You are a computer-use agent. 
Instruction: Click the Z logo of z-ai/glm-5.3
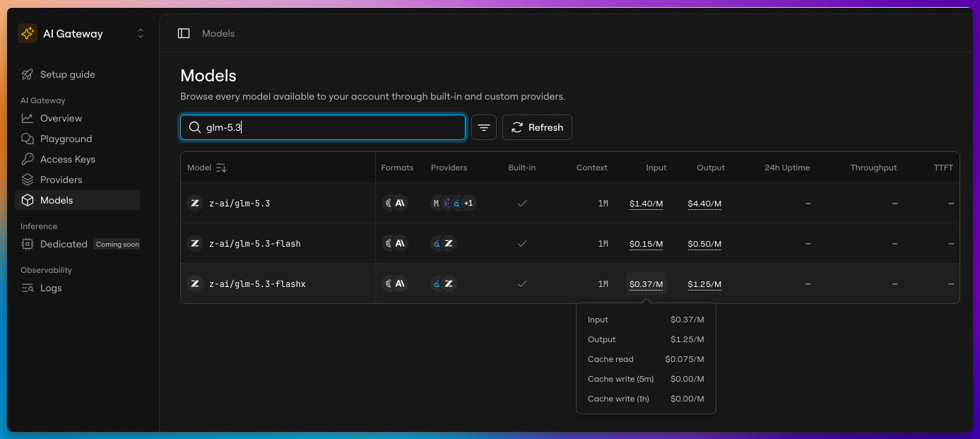(195, 204)
